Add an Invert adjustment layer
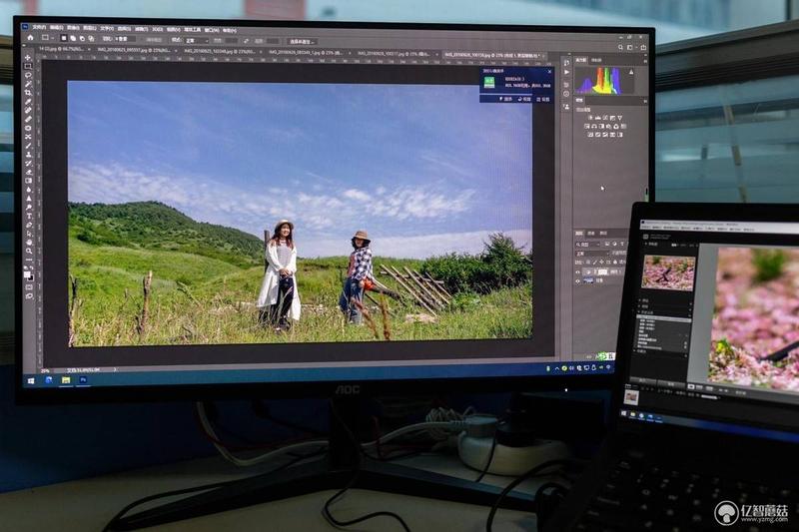This screenshot has height=532, width=799. pos(590,135)
